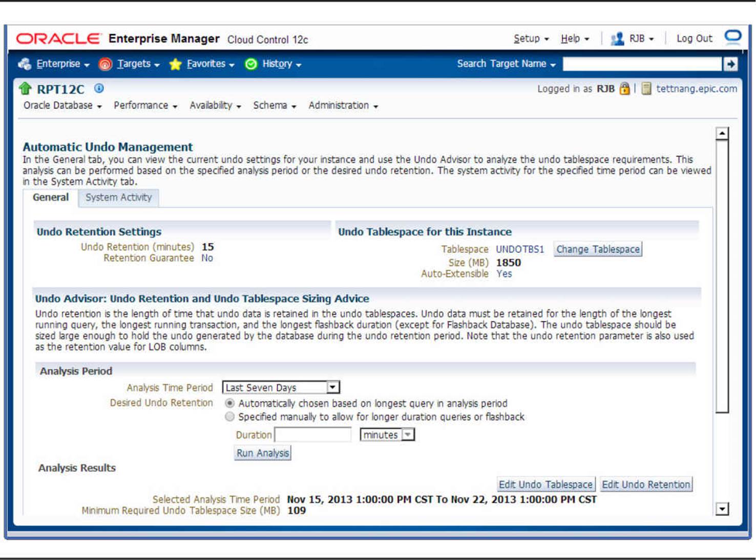This screenshot has width=756, height=560.
Task: Click the Edit Undo Retention button
Action: coord(646,484)
